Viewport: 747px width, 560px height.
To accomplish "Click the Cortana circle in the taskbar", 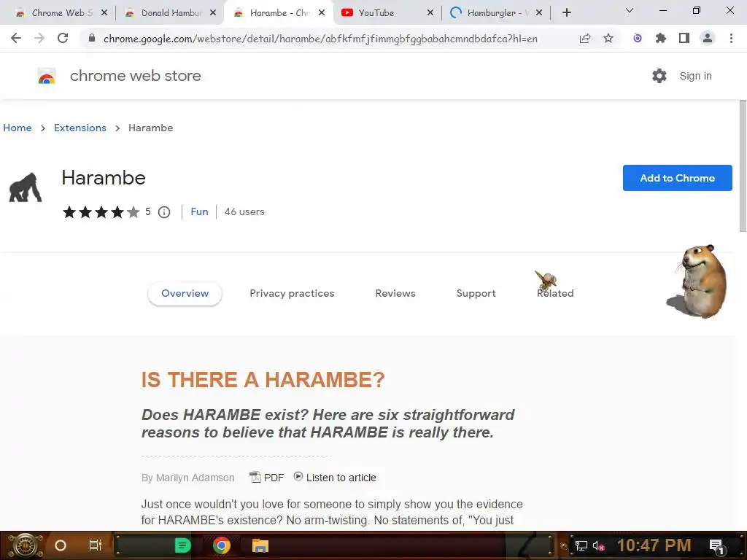I will click(x=61, y=545).
